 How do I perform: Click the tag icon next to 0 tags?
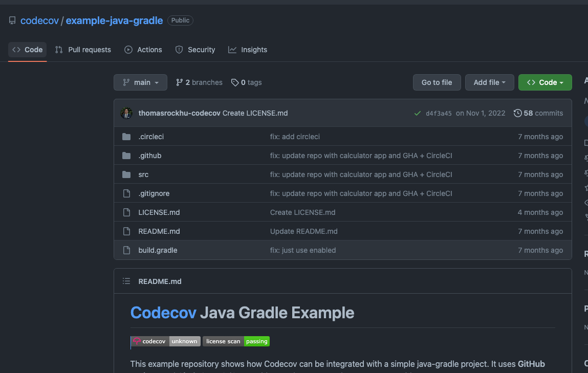(235, 82)
